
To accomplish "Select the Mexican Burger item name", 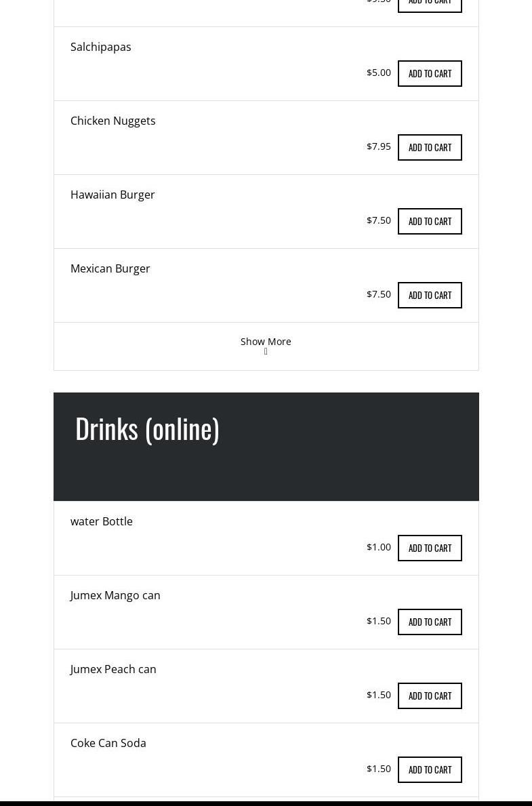I will tap(110, 268).
